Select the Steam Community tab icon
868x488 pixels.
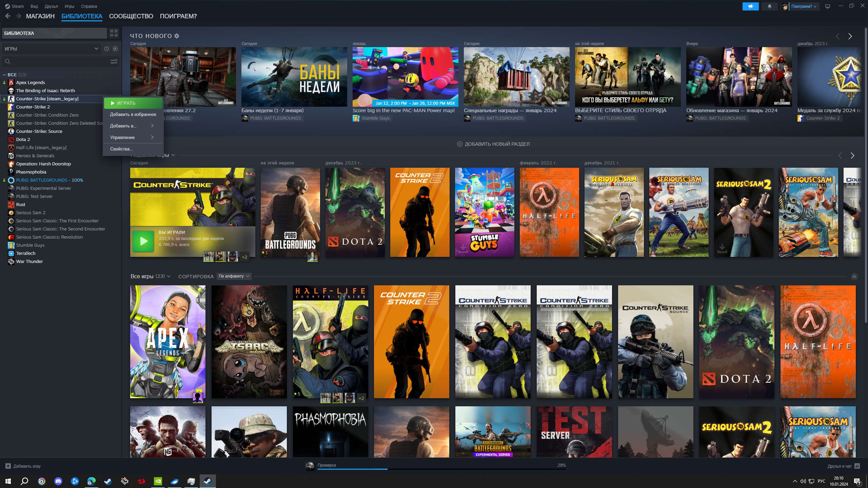131,16
